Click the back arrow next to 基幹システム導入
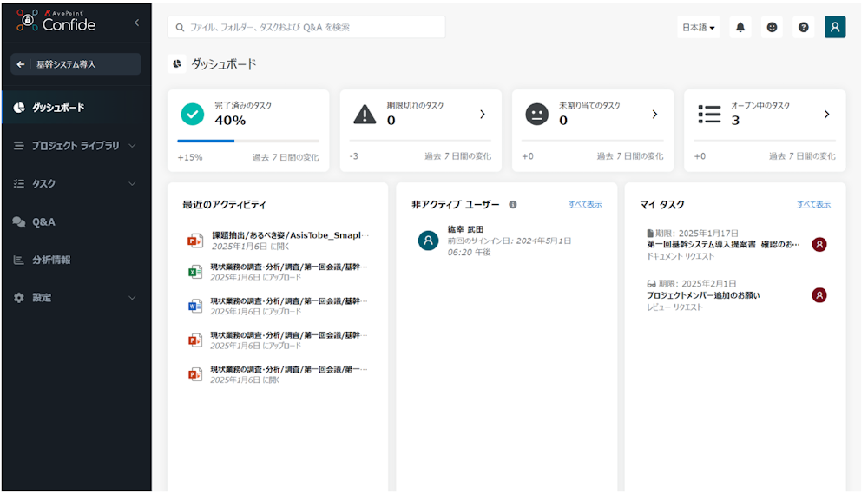Viewport: 868px width, 495px height. click(x=21, y=64)
